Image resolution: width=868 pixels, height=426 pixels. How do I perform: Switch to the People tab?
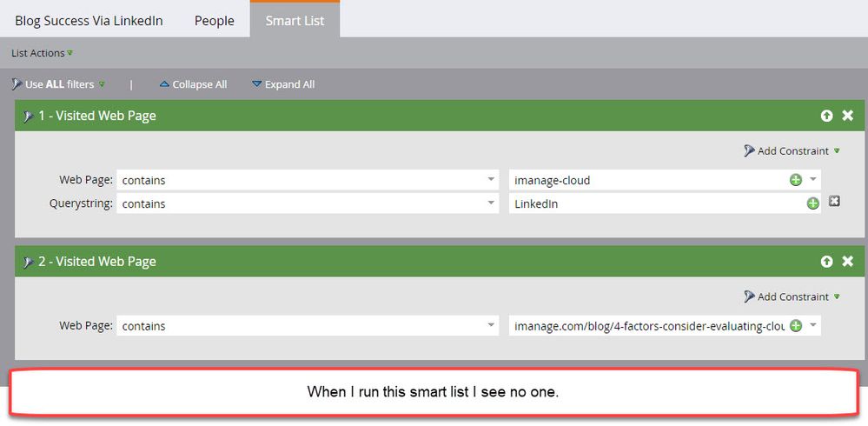click(x=214, y=21)
